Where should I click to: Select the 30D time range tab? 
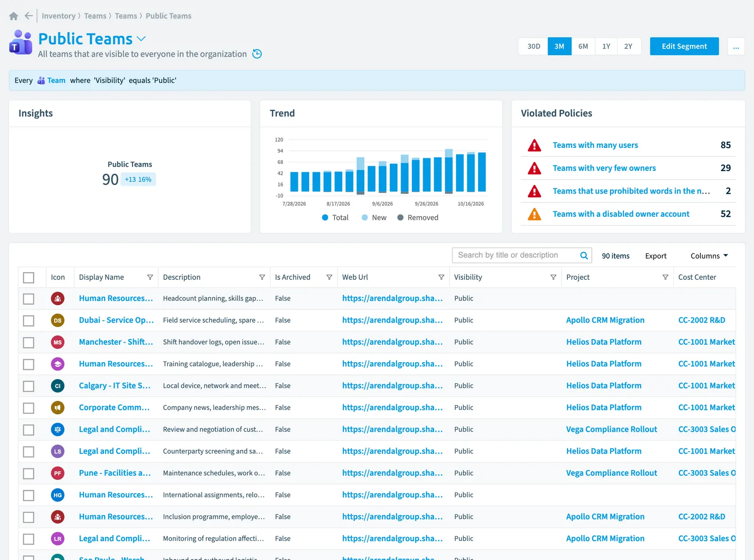[x=533, y=46]
